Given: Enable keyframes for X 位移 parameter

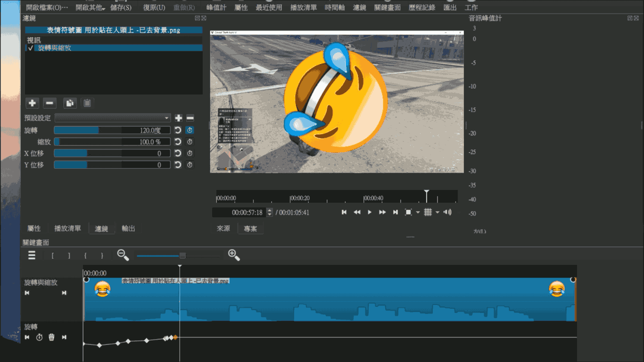Looking at the screenshot, I should [190, 153].
